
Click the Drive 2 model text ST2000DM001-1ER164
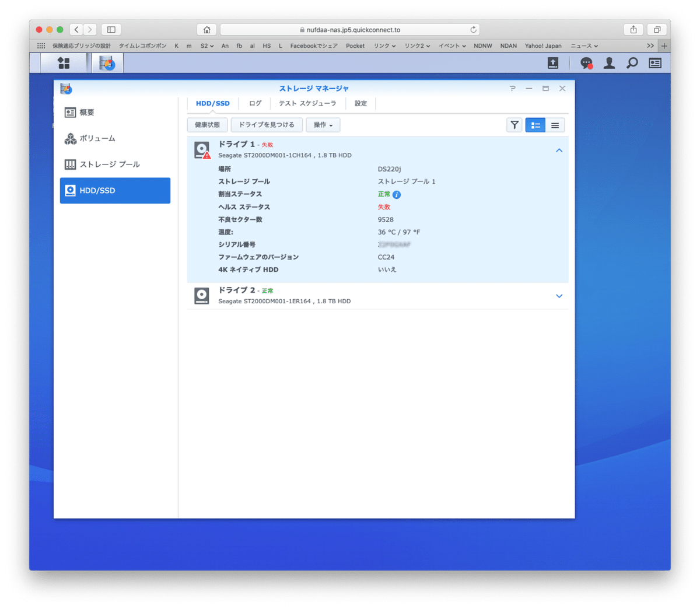pyautogui.click(x=277, y=302)
